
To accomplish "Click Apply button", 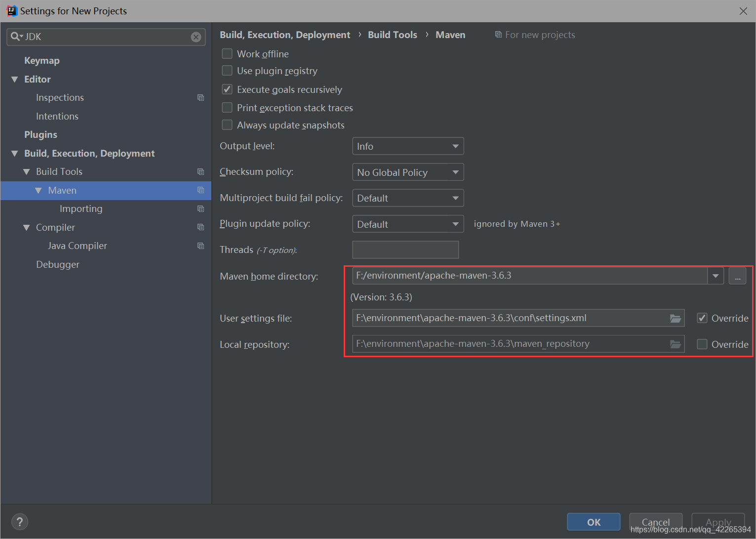I will tap(718, 522).
